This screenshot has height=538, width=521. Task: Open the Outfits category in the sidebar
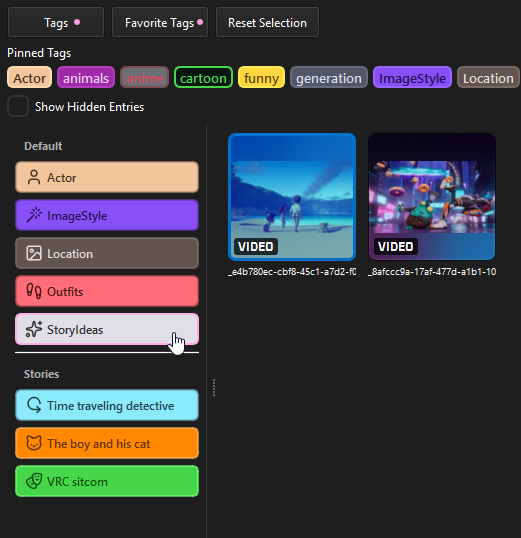click(x=107, y=291)
